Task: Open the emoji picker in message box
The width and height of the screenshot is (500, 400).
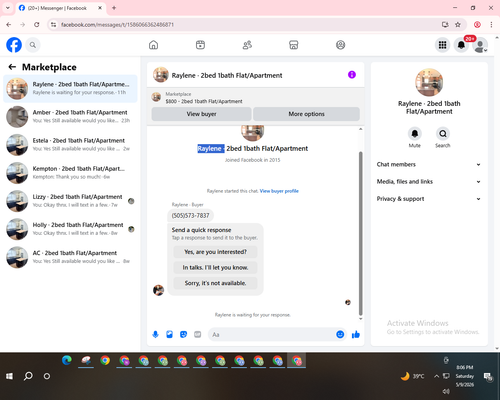Action: tap(340, 334)
